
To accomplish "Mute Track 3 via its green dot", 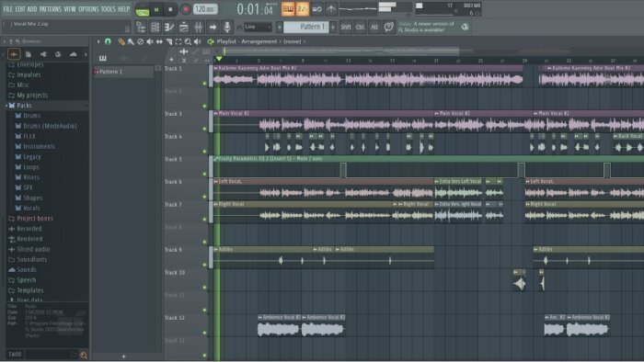I will (x=204, y=129).
